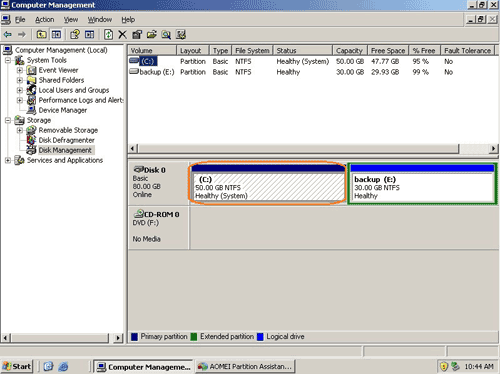
Task: Click the Delete X toolbar icon
Action: point(122,34)
